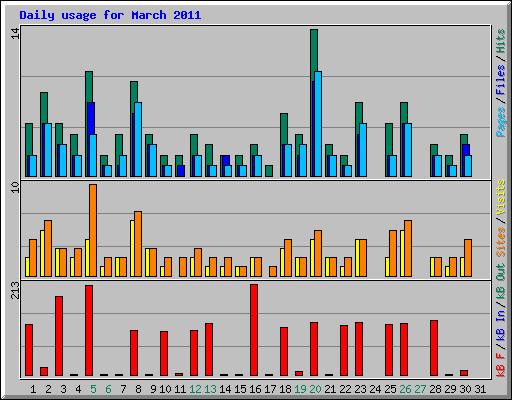Click the small red kB F bar on day 2
The image size is (512, 400).
point(44,371)
